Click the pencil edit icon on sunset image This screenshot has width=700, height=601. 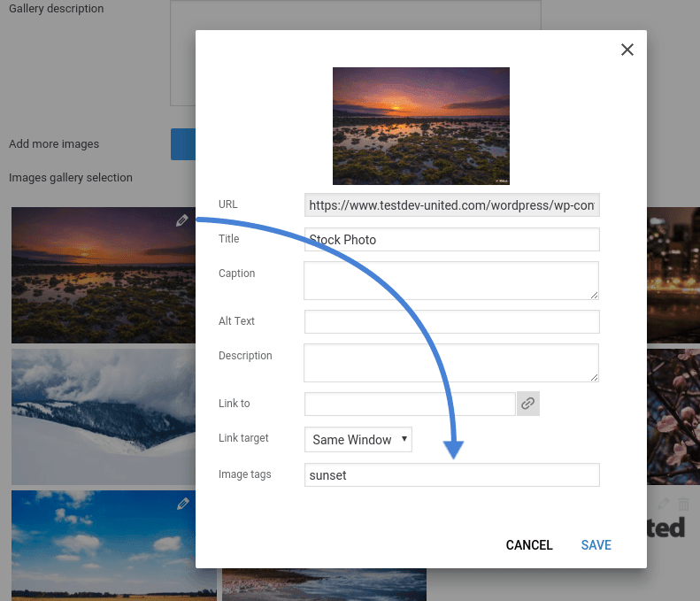coord(182,220)
